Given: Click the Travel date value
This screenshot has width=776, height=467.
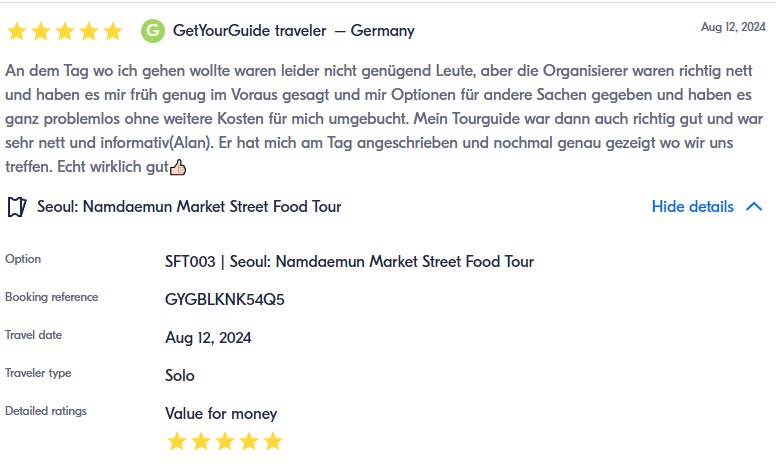Looking at the screenshot, I should (x=208, y=338).
